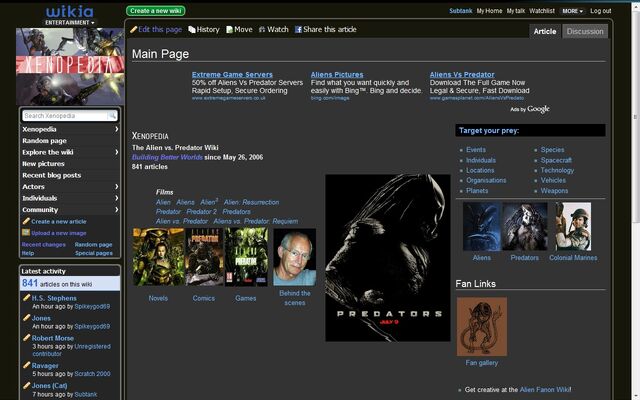
Task: Open the Species category link
Action: click(x=552, y=150)
